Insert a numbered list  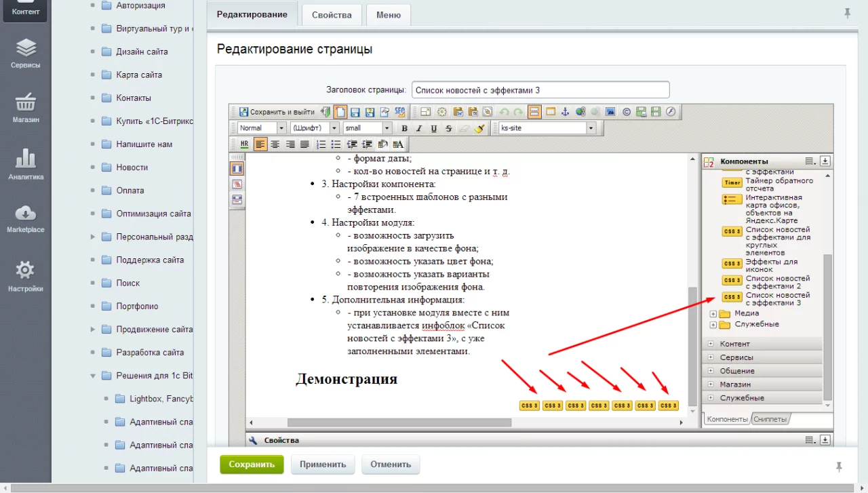tap(321, 144)
